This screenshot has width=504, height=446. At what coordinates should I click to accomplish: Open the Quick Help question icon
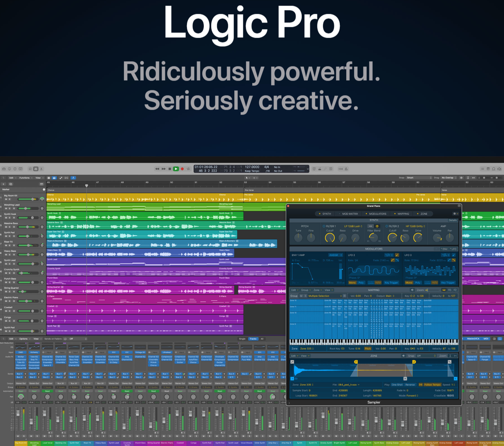(x=15, y=169)
